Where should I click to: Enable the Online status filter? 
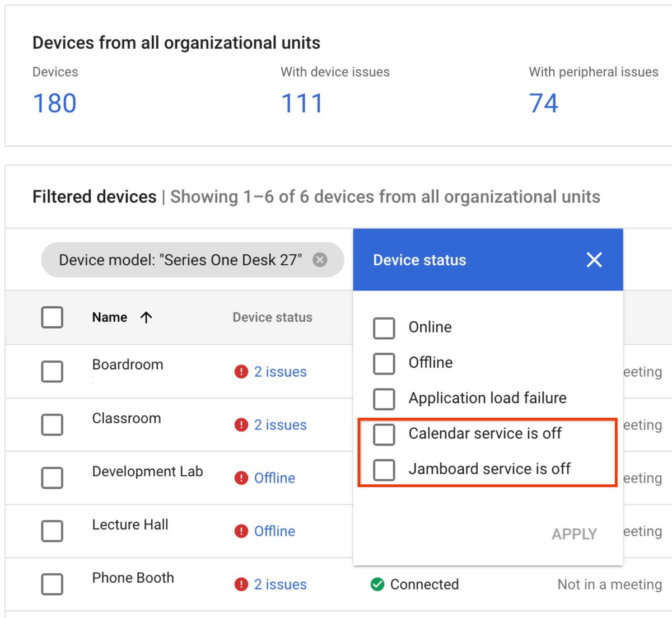point(384,328)
